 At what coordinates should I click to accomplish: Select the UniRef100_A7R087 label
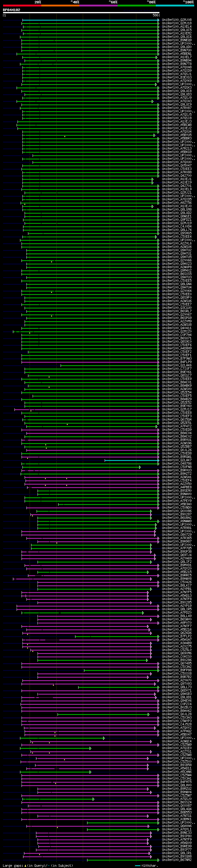point(177,108)
